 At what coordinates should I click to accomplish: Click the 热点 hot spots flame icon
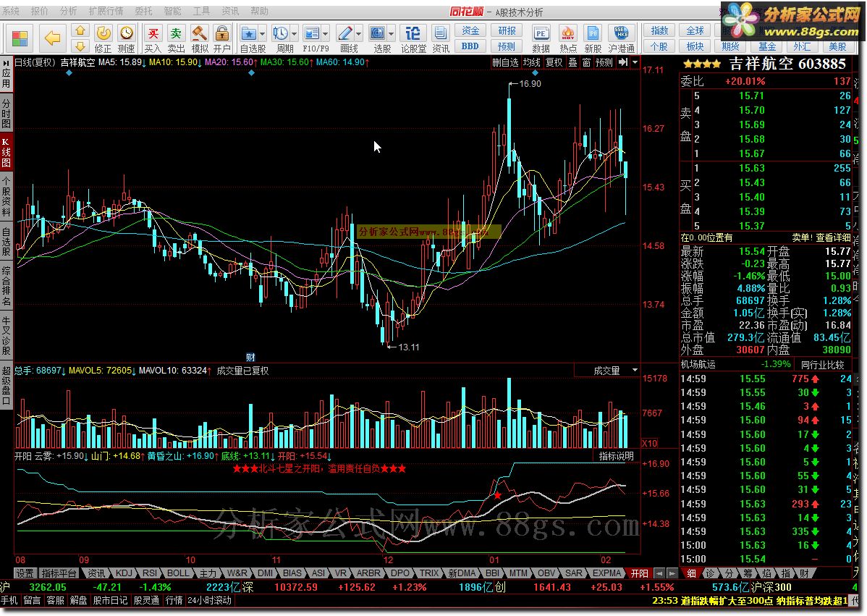point(567,38)
